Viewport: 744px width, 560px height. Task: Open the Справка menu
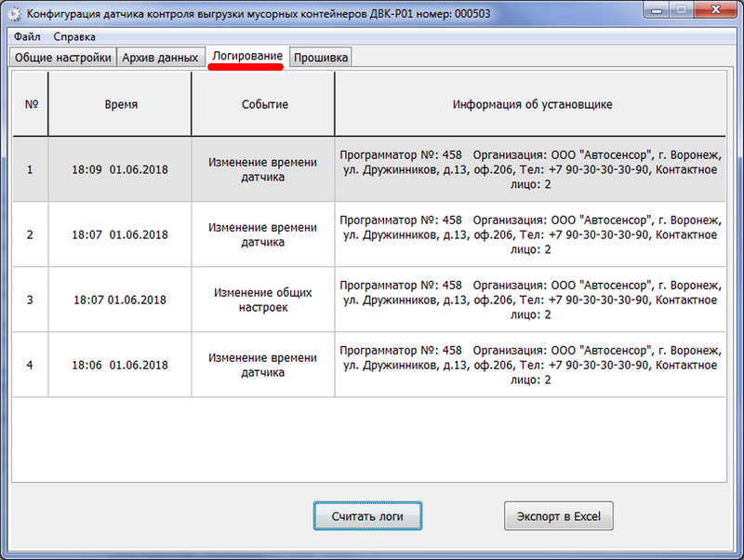74,37
